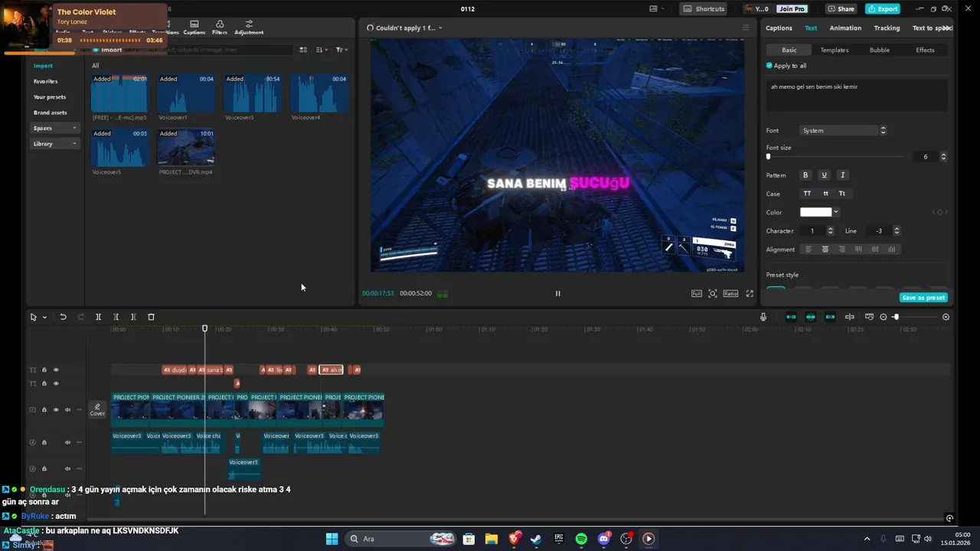Pause playback in the preview player
980x551 pixels.
[557, 293]
